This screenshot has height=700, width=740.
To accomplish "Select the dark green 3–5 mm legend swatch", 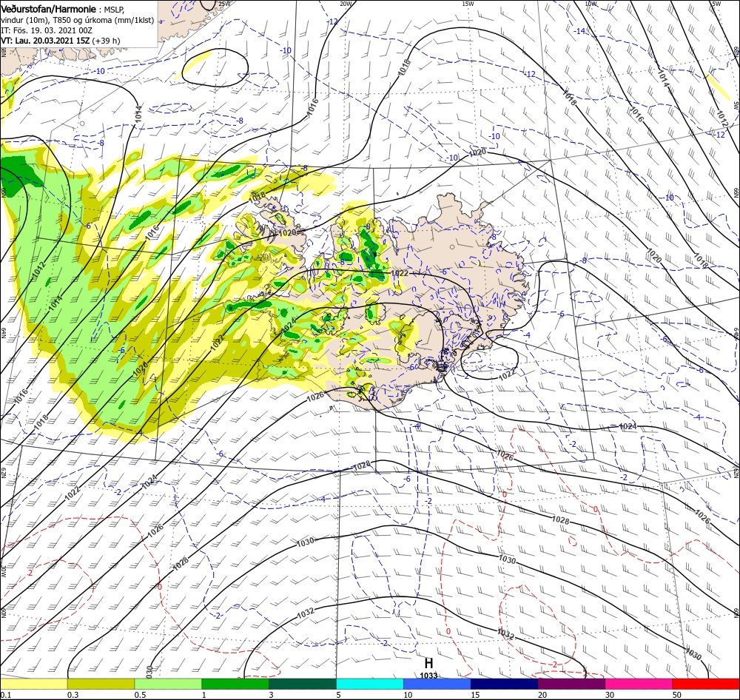I will [x=303, y=684].
